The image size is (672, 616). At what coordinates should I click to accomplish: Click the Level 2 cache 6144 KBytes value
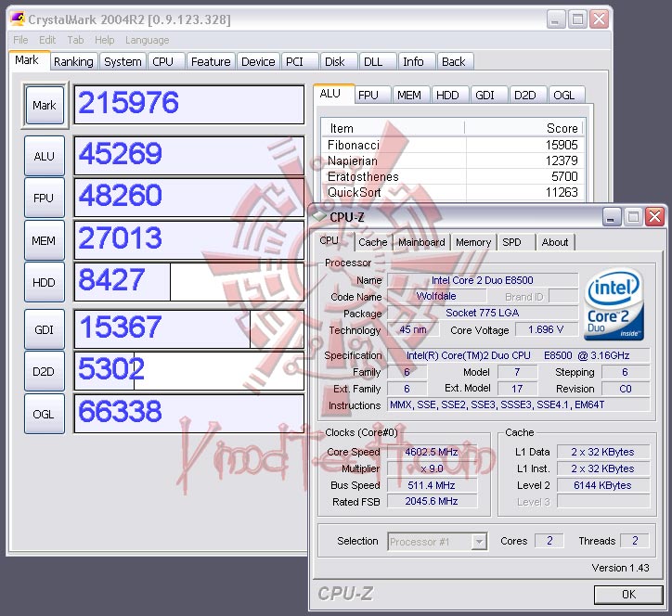click(602, 485)
